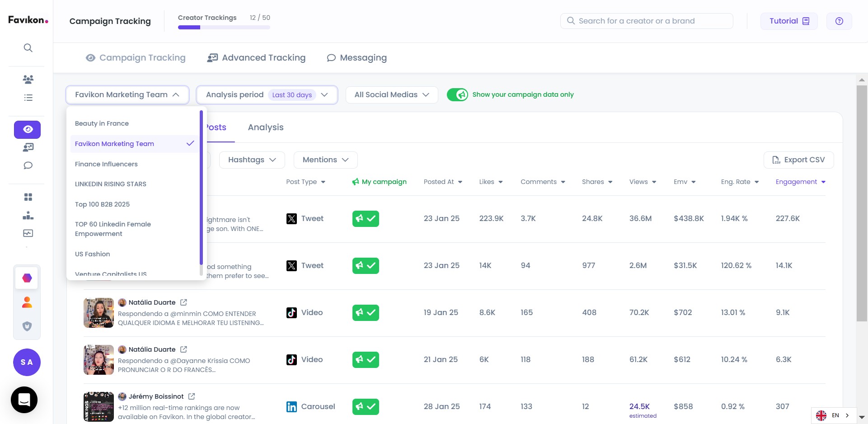The image size is (868, 424).
Task: Toggle Show your campaign data only switch
Action: [457, 94]
